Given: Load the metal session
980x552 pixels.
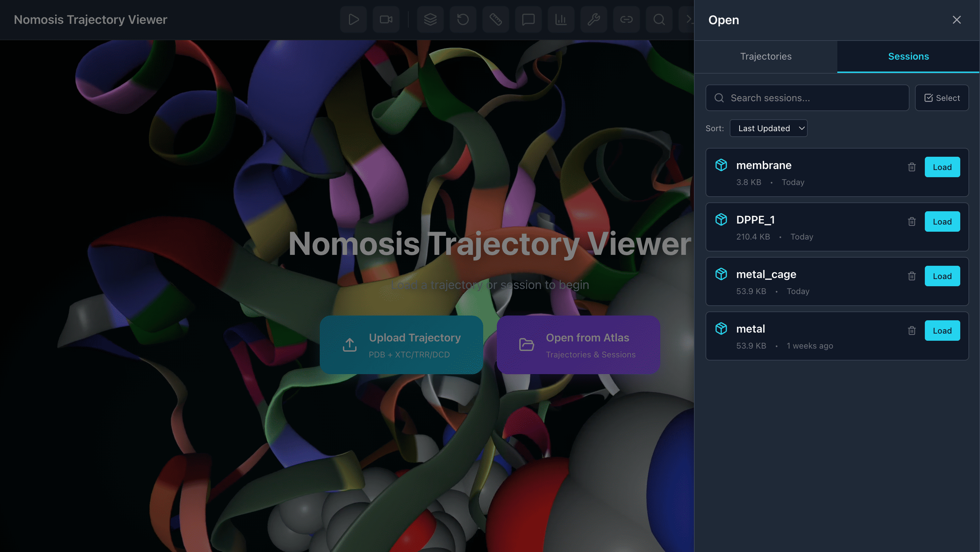Looking at the screenshot, I should (942, 331).
